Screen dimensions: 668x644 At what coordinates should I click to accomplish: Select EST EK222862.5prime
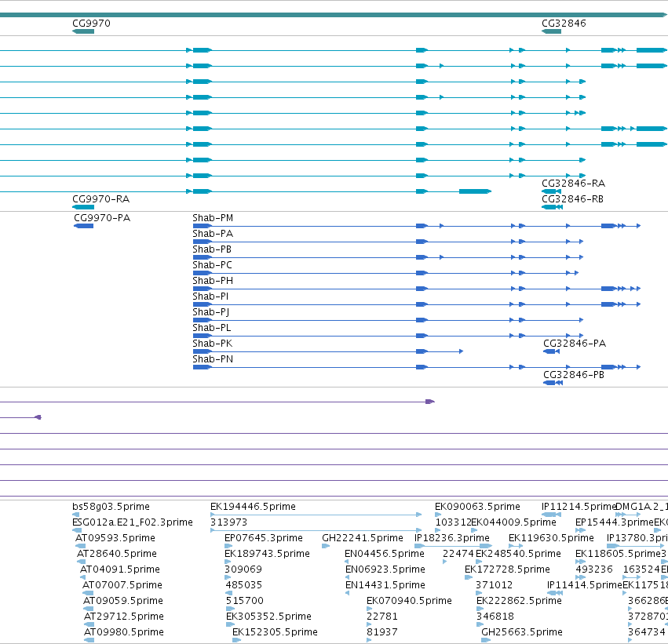tap(519, 601)
